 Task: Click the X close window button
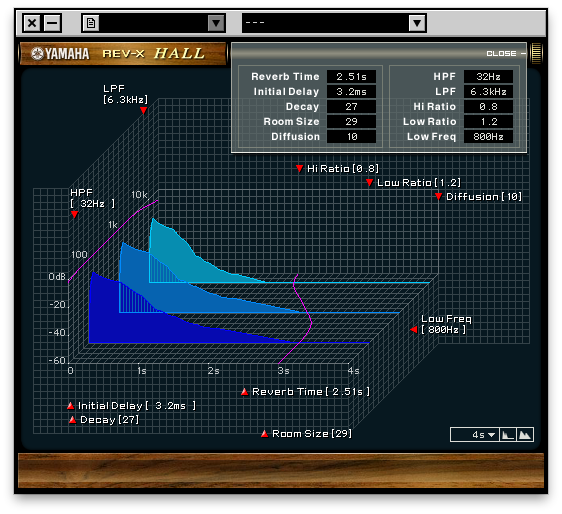pos(32,23)
